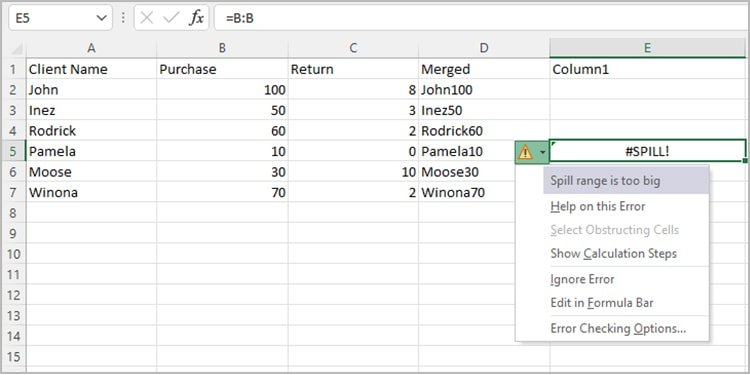The width and height of the screenshot is (750, 375).
Task: Click the Enter checkmark icon in formula bar
Action: (171, 18)
